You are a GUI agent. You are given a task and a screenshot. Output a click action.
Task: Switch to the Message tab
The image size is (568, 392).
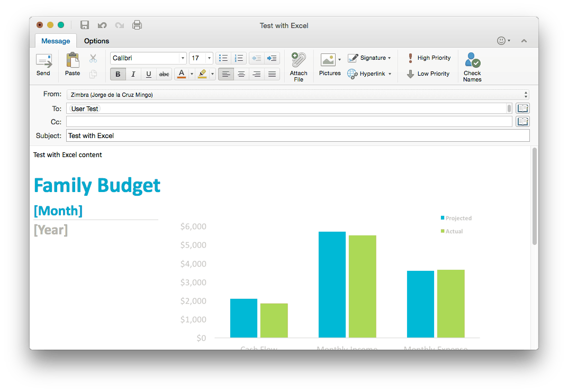(56, 41)
